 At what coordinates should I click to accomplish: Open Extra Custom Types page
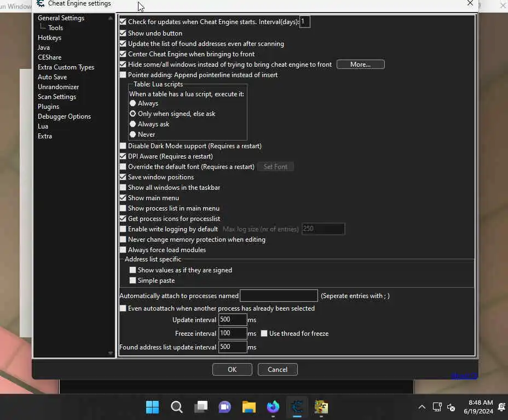tap(66, 67)
